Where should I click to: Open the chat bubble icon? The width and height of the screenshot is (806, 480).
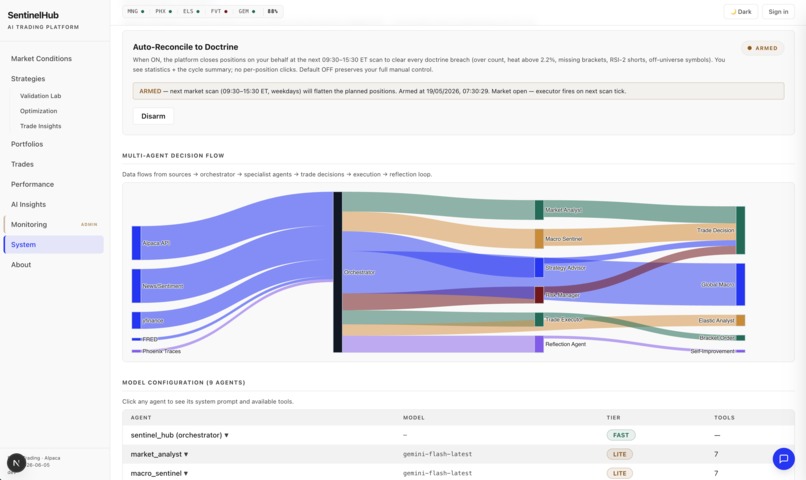[x=783, y=458]
